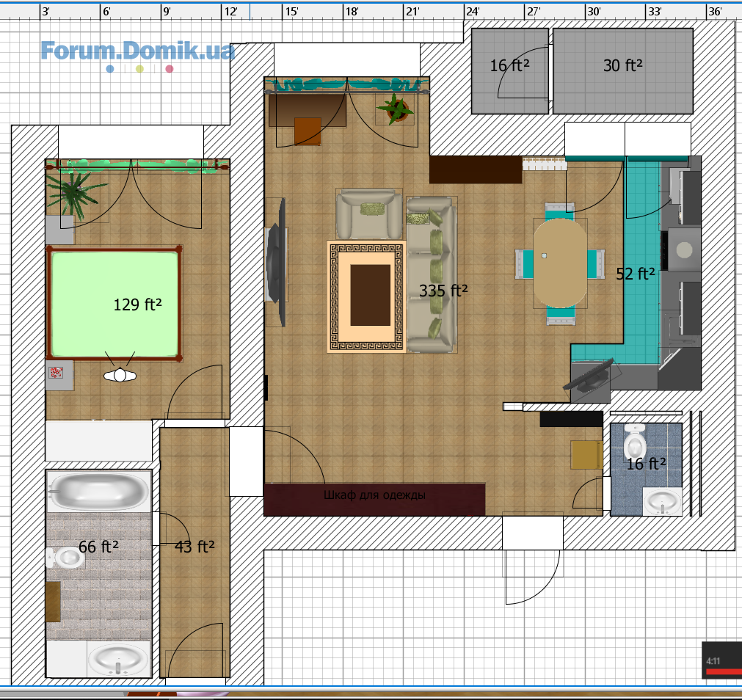This screenshot has height=700, width=742.
Task: Click the Forum.Domik.ua watermark link
Action: coord(138,51)
